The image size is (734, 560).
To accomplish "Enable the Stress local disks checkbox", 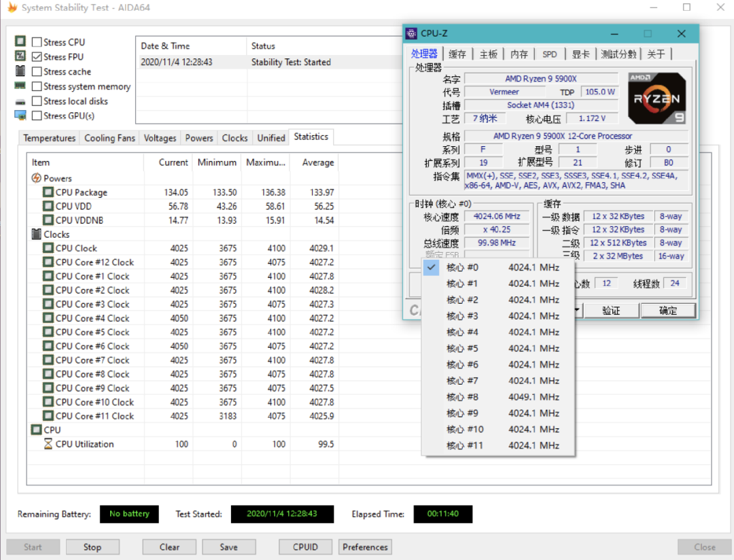I will coord(37,101).
